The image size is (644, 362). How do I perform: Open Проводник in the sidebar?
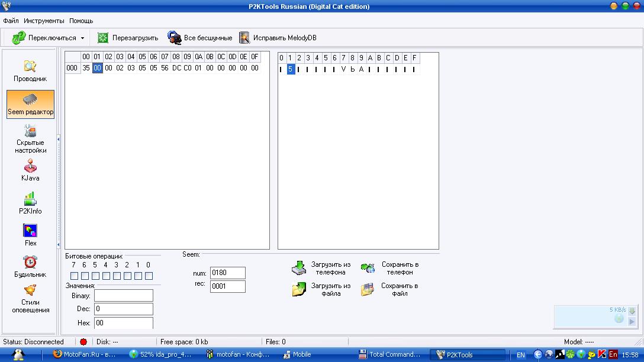[x=30, y=71]
